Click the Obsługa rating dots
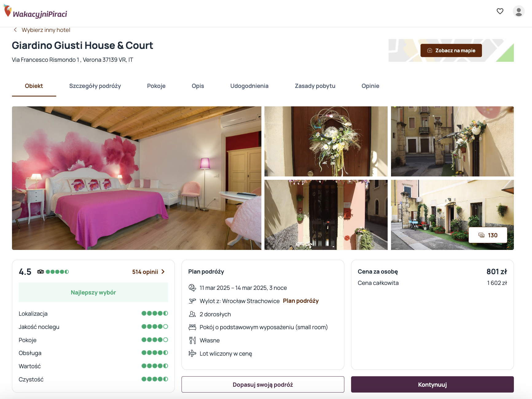Image resolution: width=532 pixels, height=399 pixels. click(x=155, y=353)
